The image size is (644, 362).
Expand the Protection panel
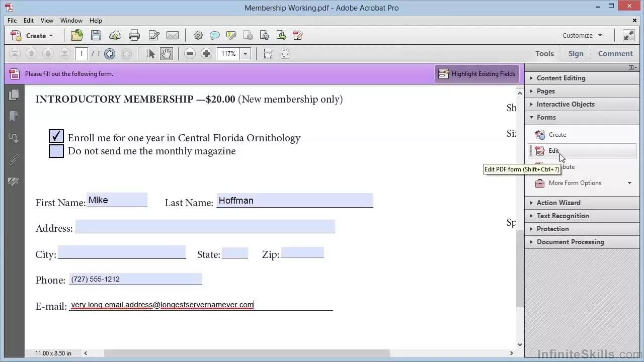click(x=582, y=229)
